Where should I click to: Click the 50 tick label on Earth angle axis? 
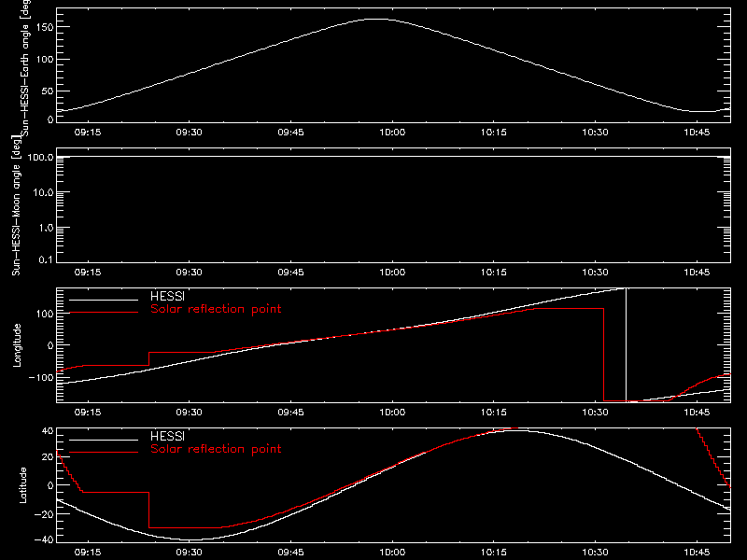point(48,91)
